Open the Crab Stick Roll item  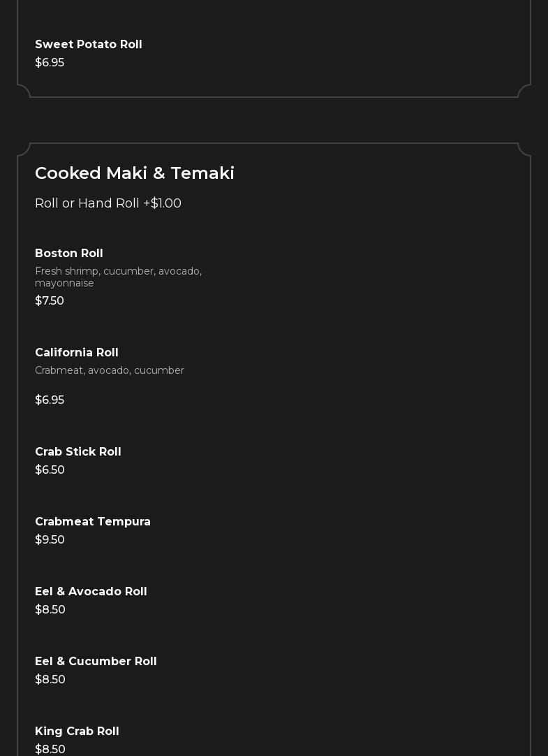(78, 452)
